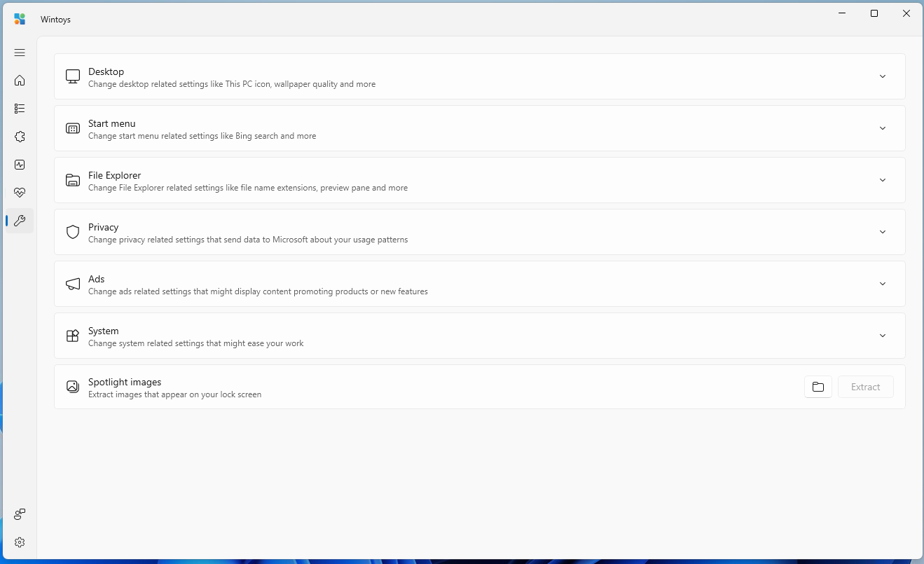Open the Services puzzle icon in sidebar
924x564 pixels.
tap(20, 137)
